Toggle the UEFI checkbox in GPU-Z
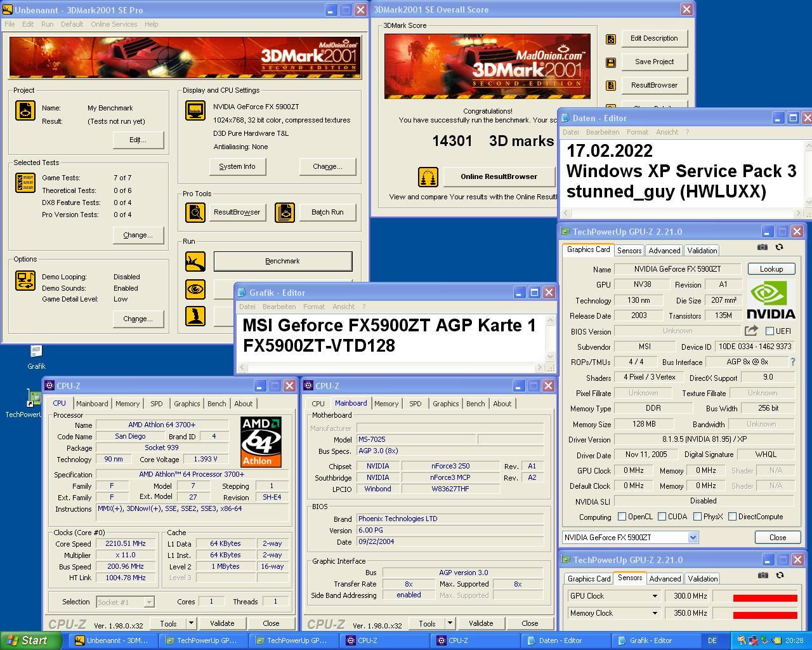 (x=769, y=331)
